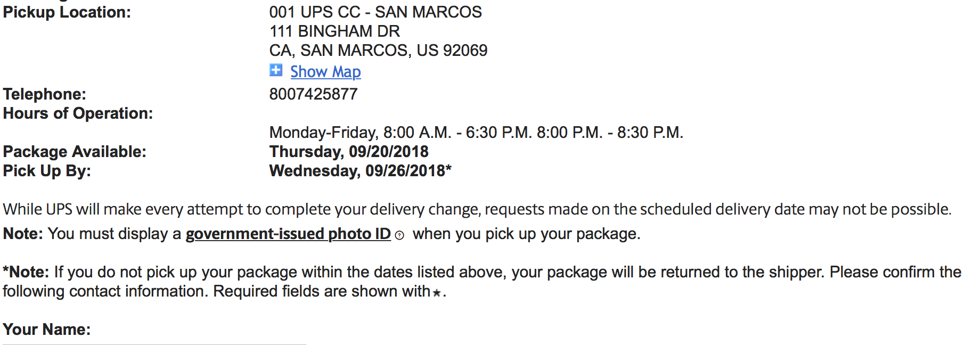Open the Show Map link
Image resolution: width=980 pixels, height=345 pixels.
pyautogui.click(x=325, y=72)
